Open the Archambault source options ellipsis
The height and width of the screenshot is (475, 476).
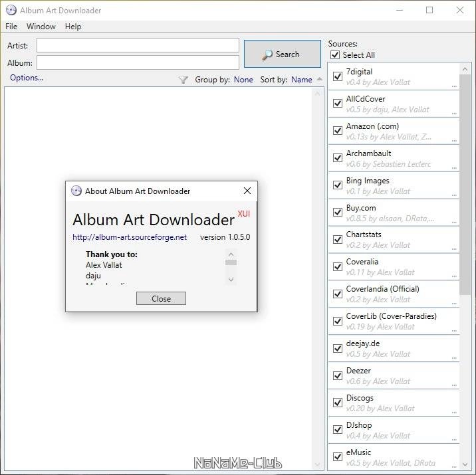(x=454, y=167)
